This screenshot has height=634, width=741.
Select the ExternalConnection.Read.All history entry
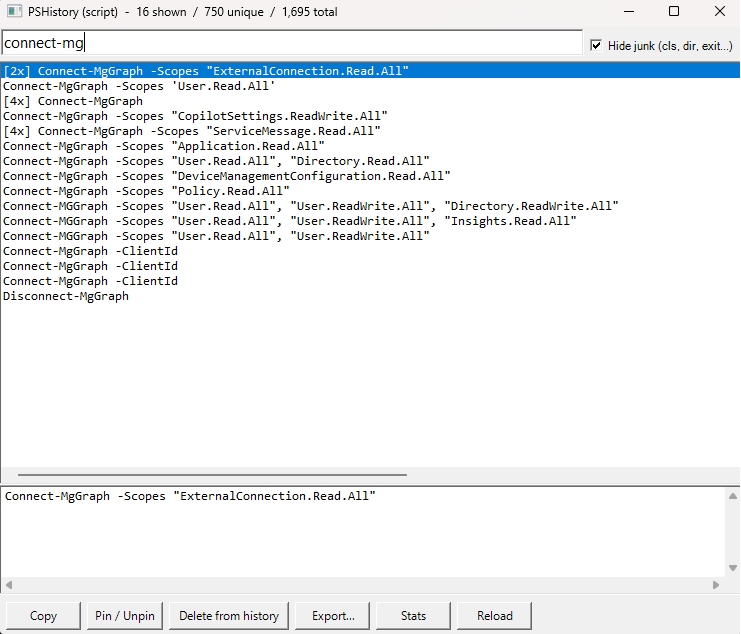click(x=370, y=71)
